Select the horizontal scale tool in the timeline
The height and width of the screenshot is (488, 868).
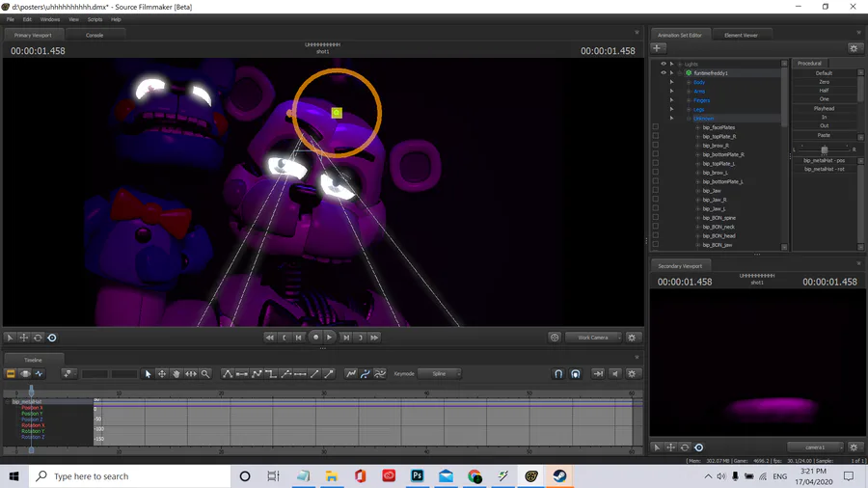191,374
